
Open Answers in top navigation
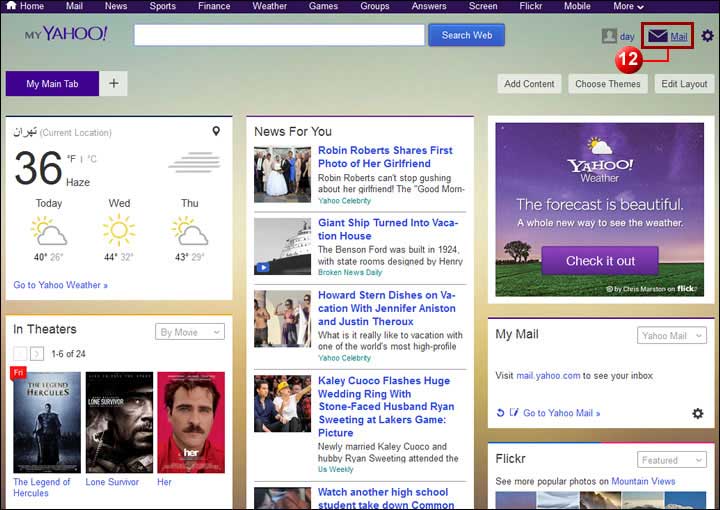pos(429,6)
